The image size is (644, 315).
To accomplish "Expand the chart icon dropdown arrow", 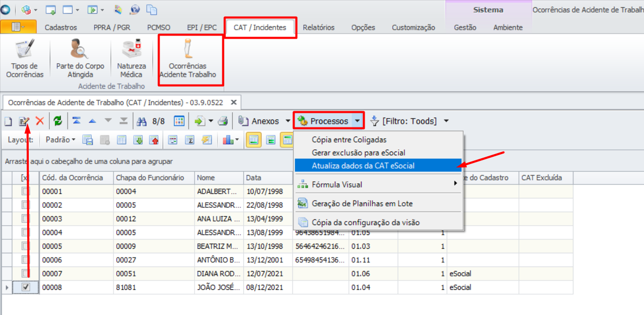I will pos(237,140).
